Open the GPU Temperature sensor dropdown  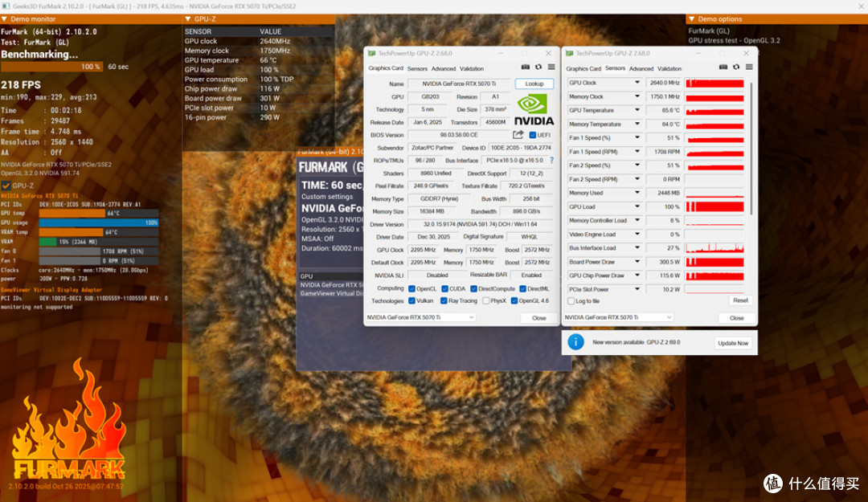[637, 110]
